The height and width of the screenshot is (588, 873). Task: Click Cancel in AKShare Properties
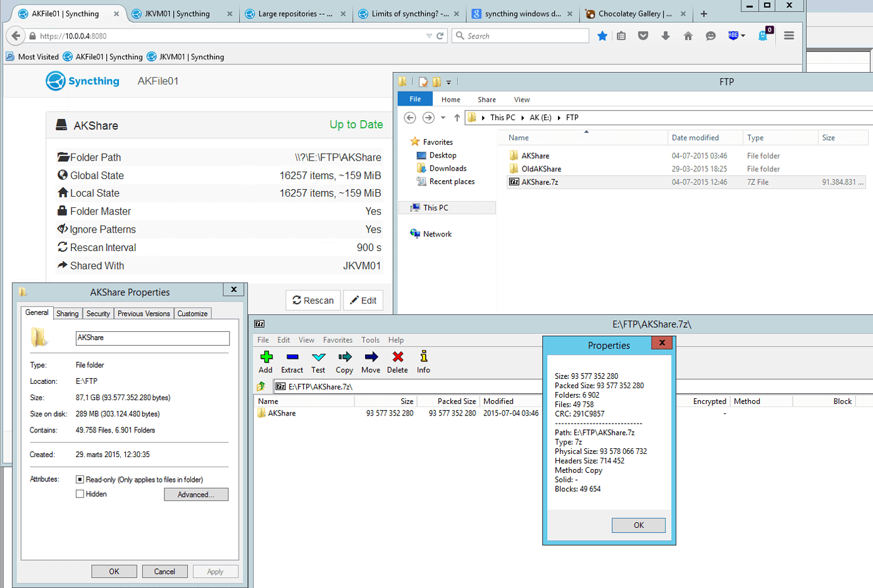click(x=164, y=572)
